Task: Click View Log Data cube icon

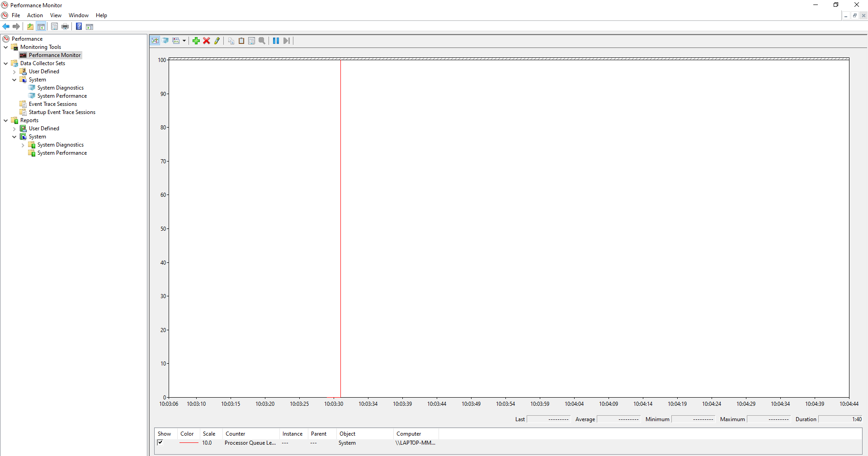Action: 165,41
